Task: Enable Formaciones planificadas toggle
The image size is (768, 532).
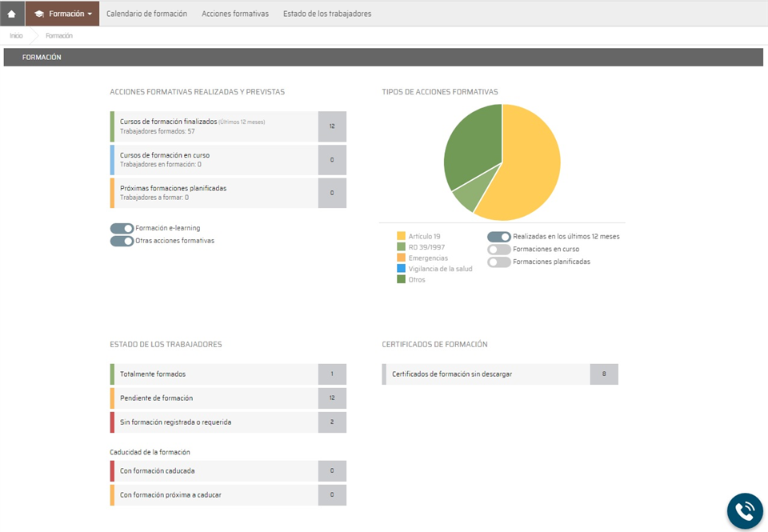Action: click(499, 262)
